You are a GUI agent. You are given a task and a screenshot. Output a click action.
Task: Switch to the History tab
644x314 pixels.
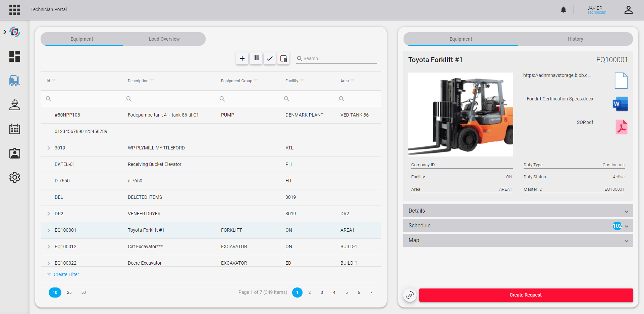tap(575, 39)
